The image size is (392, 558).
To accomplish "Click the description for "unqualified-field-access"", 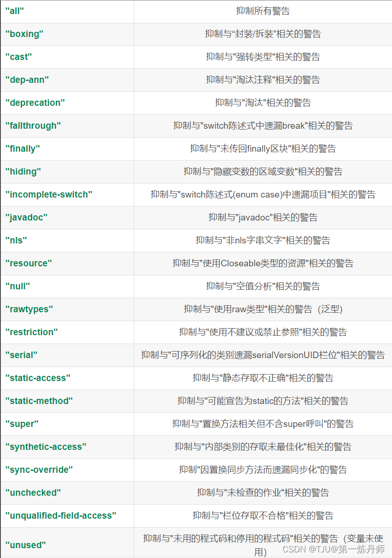I will [263, 516].
